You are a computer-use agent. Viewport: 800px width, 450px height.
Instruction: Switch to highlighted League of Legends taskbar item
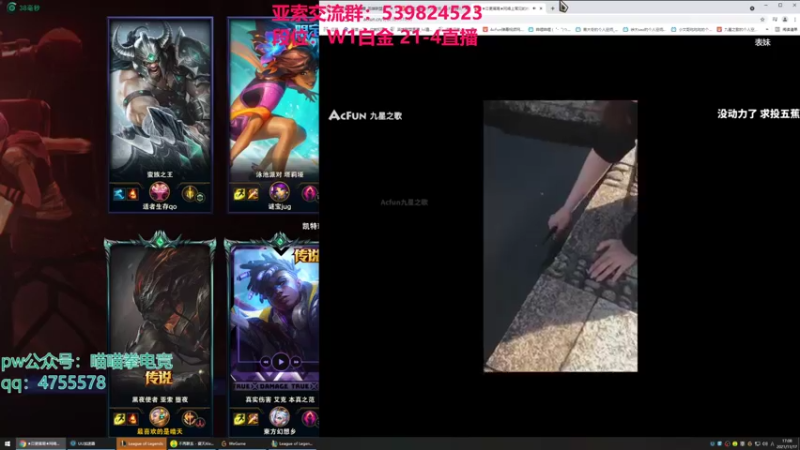tap(141, 444)
